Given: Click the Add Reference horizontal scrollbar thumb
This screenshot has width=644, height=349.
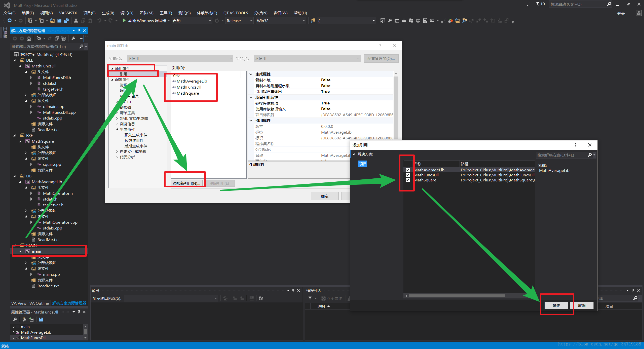Looking at the screenshot, I should click(457, 296).
